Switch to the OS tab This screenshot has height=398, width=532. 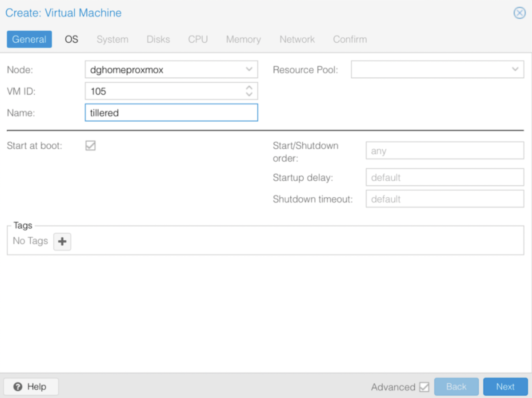[71, 39]
